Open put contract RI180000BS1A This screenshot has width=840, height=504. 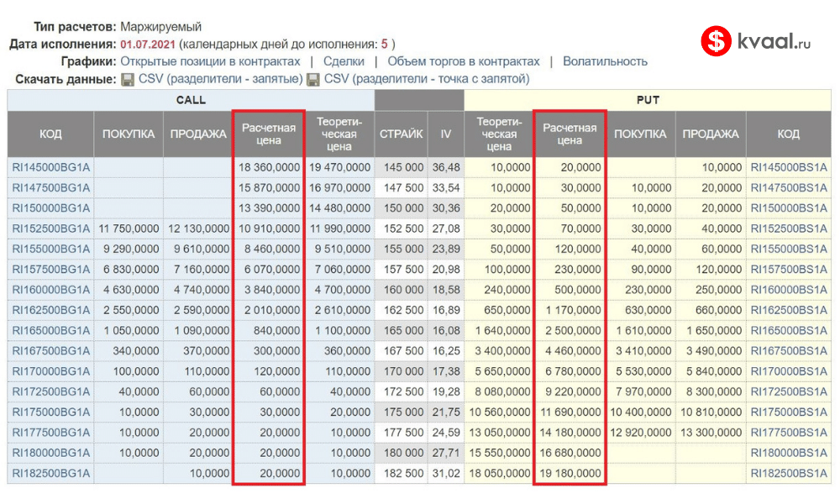(789, 453)
